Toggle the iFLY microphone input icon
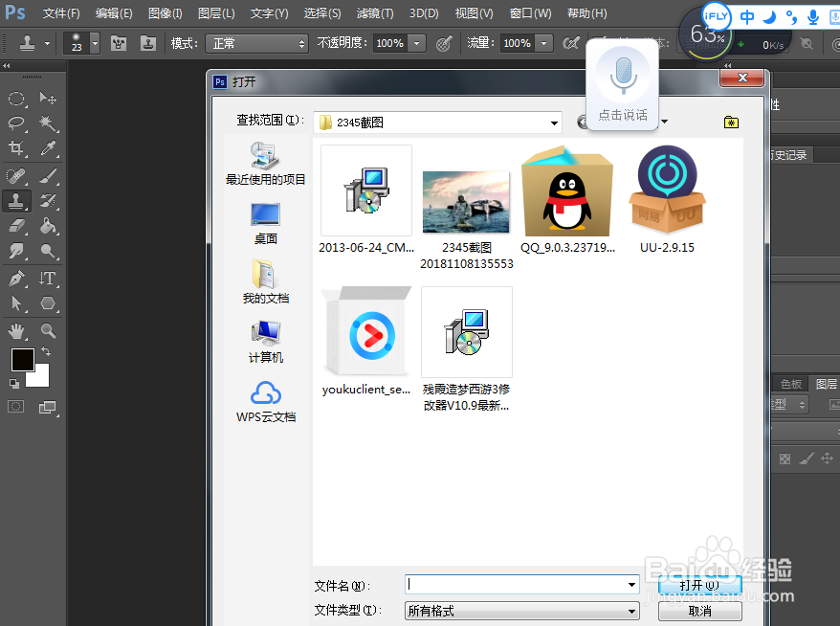Image resolution: width=840 pixels, height=626 pixels. coord(813,16)
